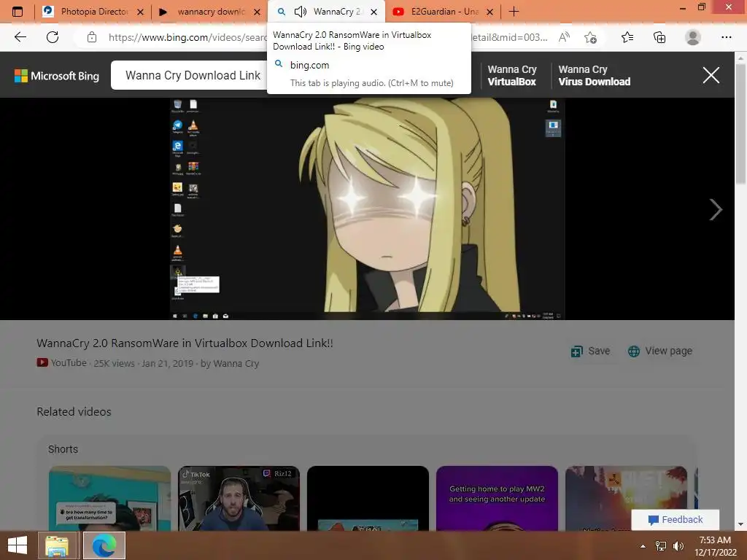Open File Explorer from taskbar
This screenshot has height=560, width=747.
57,545
